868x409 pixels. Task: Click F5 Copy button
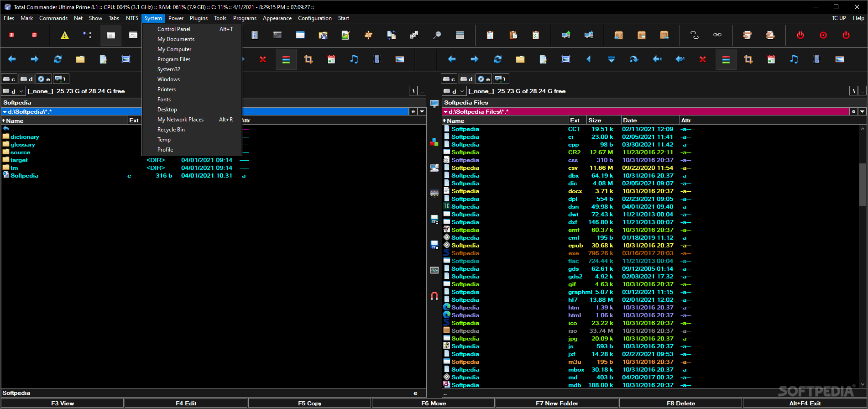310,403
